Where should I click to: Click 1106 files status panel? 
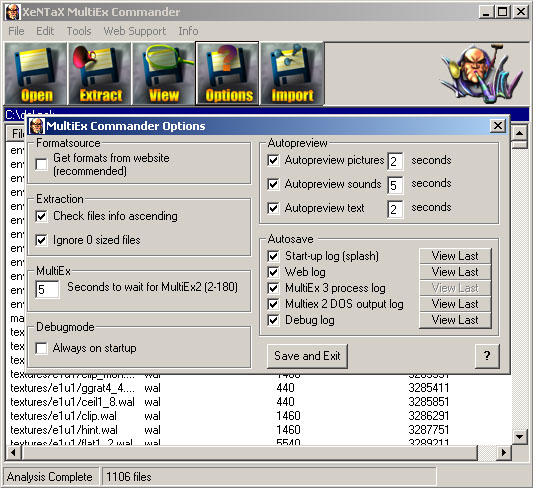[x=269, y=477]
